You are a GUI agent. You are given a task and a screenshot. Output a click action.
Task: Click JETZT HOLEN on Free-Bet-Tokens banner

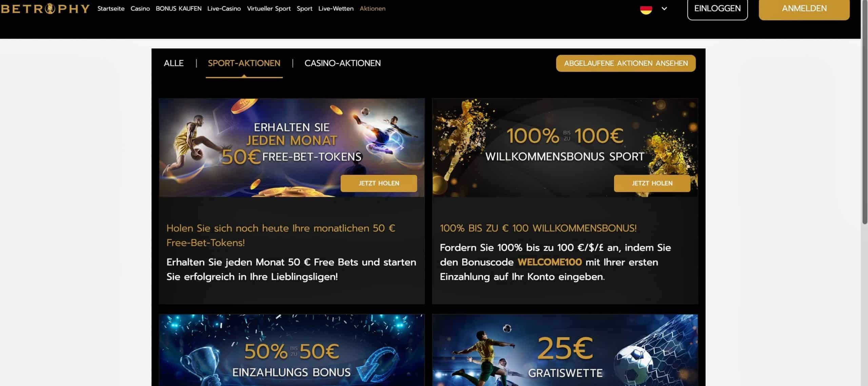click(x=379, y=183)
